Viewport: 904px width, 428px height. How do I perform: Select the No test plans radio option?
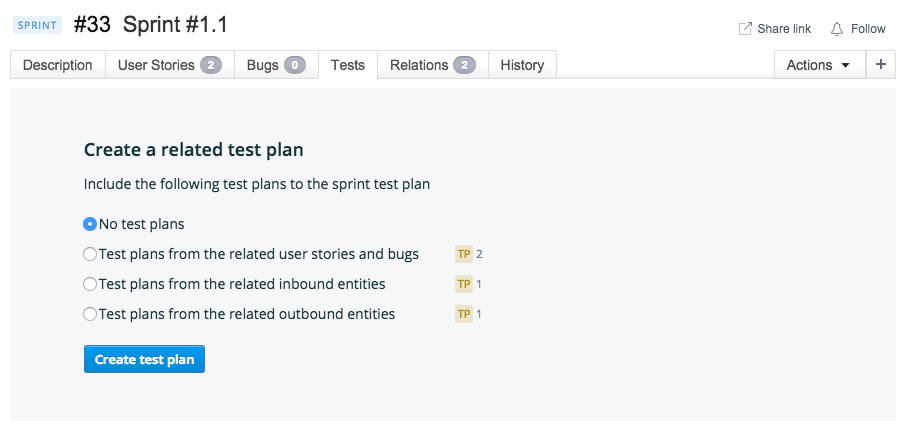(x=90, y=224)
